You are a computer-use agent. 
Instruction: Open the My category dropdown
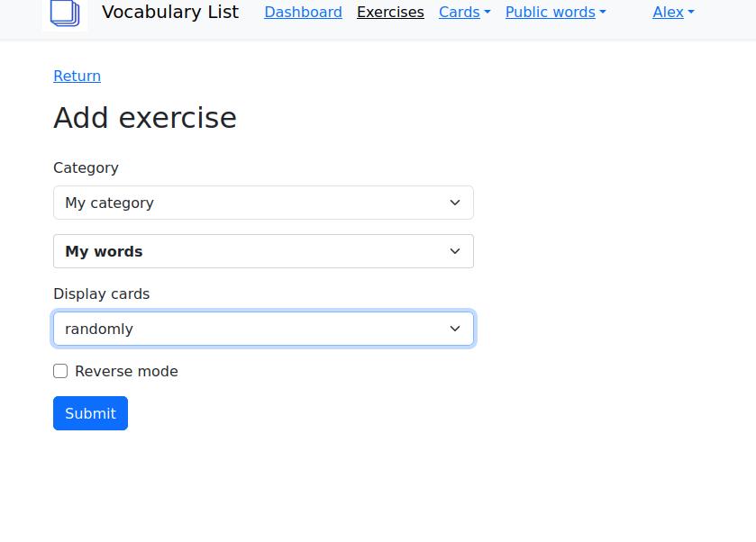252,203
